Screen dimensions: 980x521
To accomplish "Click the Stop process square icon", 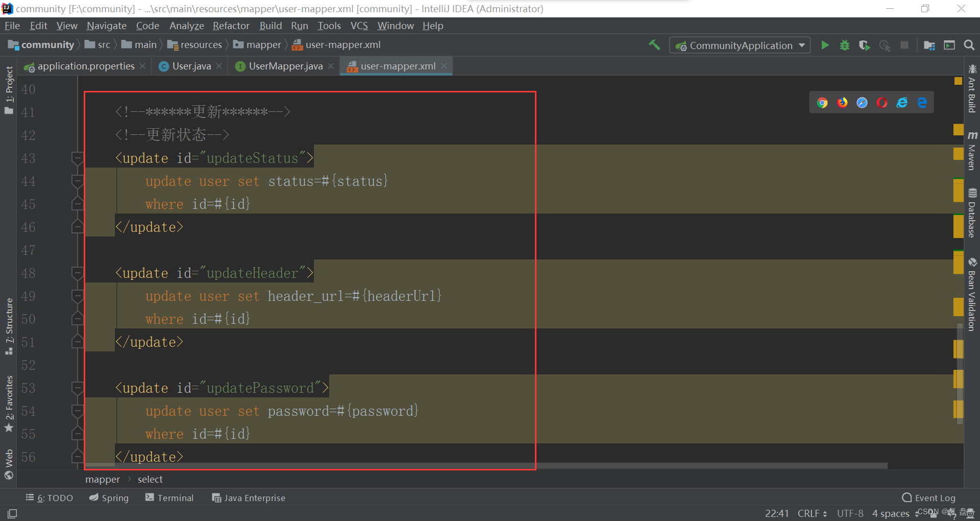I will pos(904,45).
